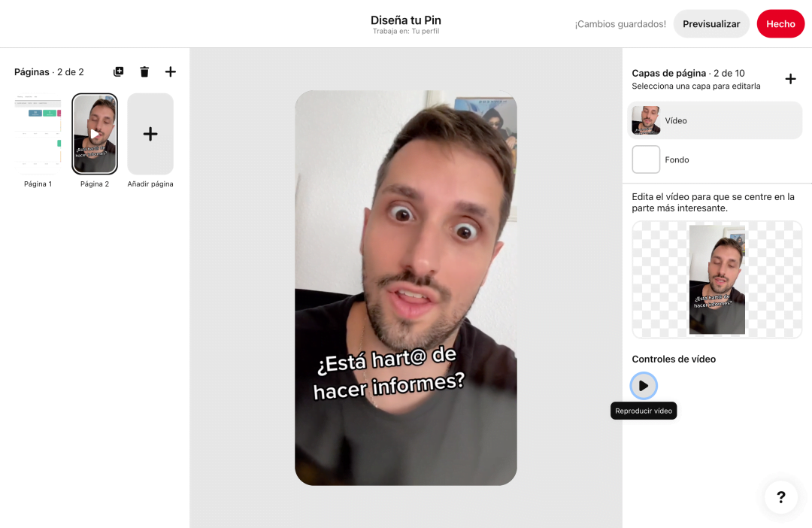Viewport: 812px width, 528px height.
Task: Open the help question mark button
Action: tap(780, 497)
